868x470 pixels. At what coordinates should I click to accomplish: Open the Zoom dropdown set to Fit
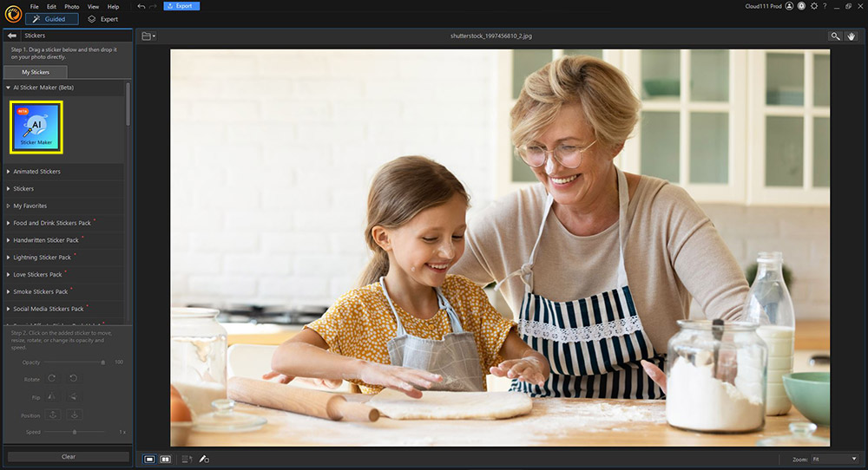click(x=835, y=459)
